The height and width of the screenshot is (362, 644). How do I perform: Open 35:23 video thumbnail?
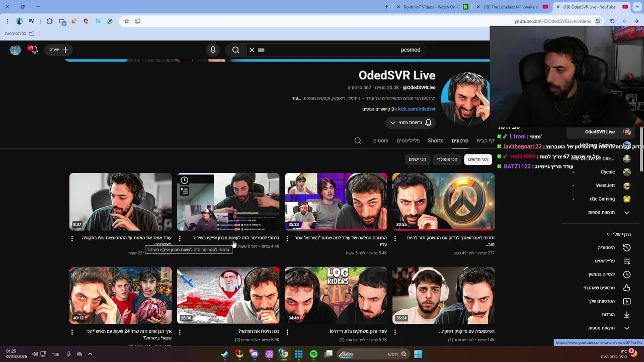pyautogui.click(x=336, y=202)
